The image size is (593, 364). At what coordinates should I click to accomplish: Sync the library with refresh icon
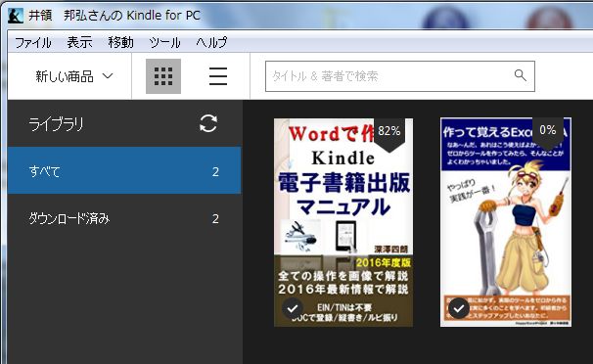(208, 123)
